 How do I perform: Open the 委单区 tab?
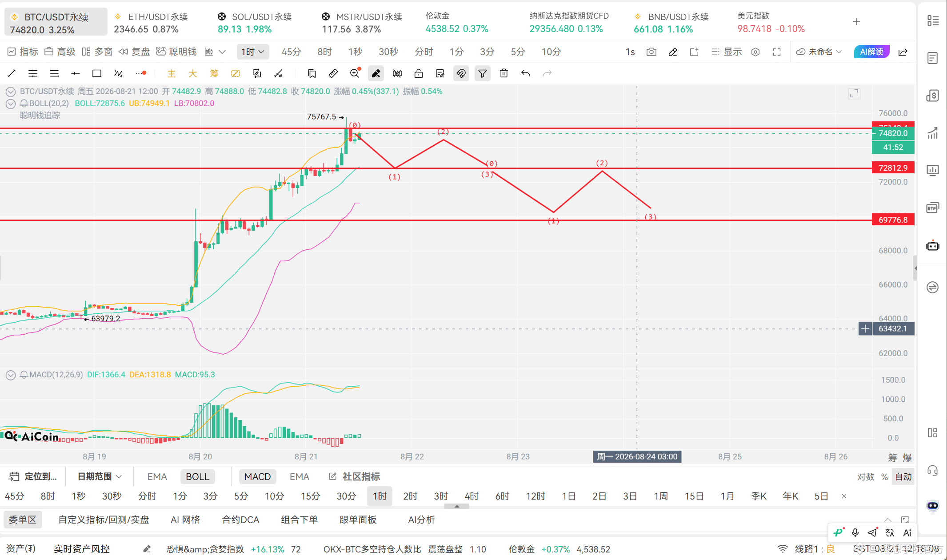[x=23, y=520]
